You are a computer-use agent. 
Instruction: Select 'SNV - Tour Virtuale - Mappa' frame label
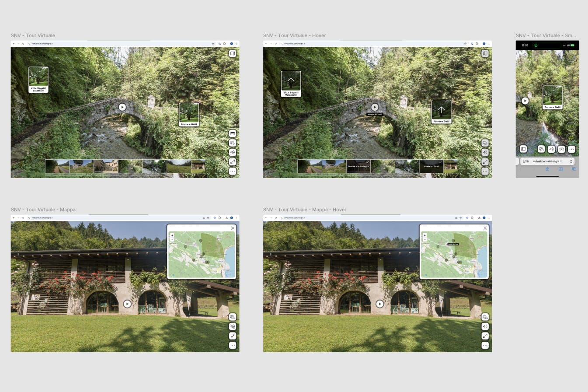click(43, 210)
